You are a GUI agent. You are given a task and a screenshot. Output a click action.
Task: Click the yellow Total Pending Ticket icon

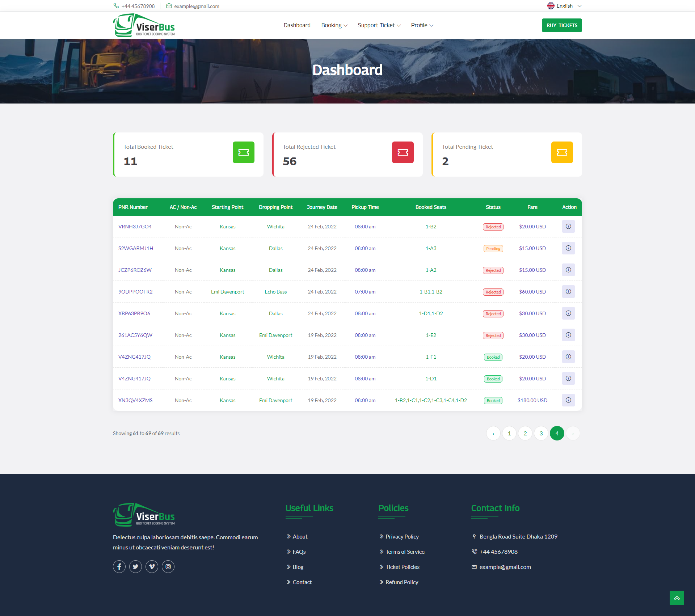point(561,152)
